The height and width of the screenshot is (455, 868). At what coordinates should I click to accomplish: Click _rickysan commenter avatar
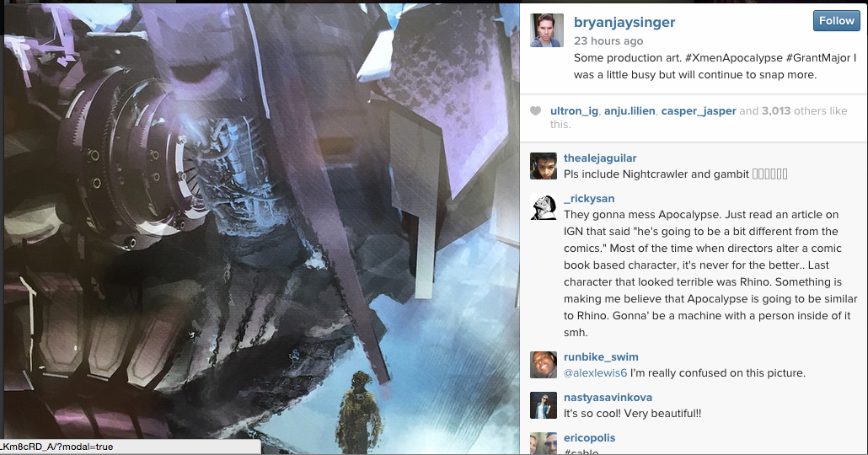click(544, 206)
